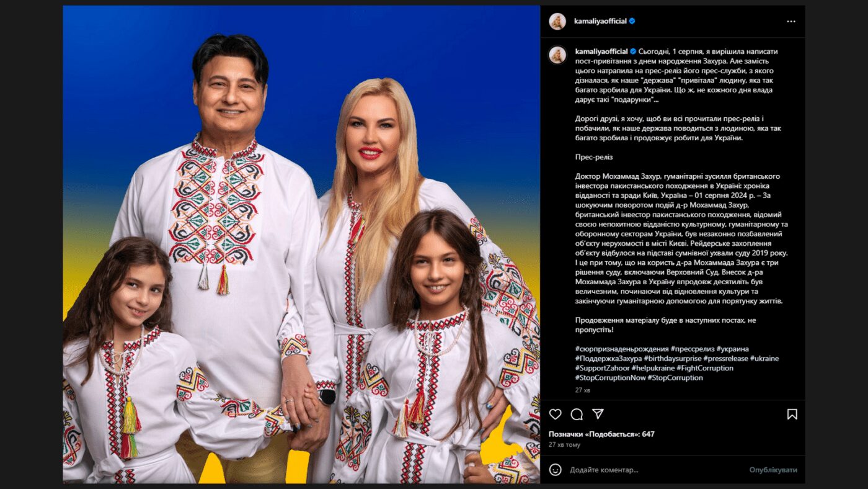The height and width of the screenshot is (489, 868).
Task: Click the verified badge in the header
Action: (632, 21)
